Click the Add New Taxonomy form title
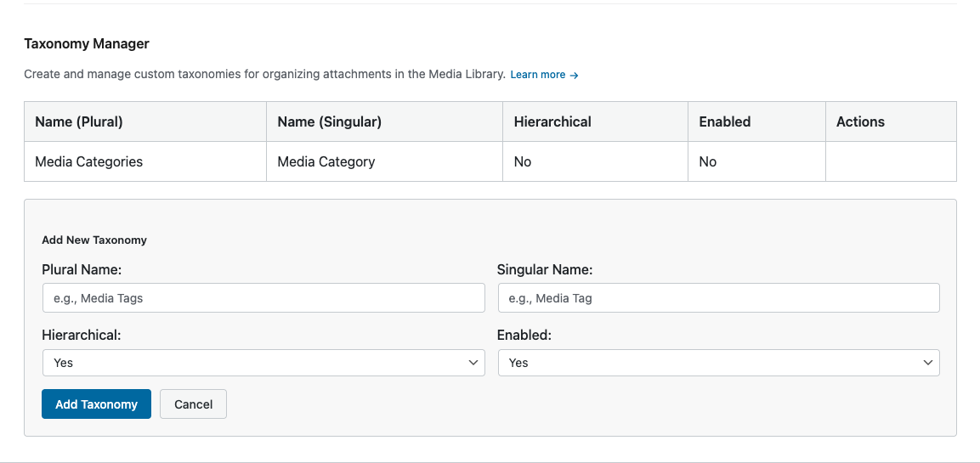The height and width of the screenshot is (463, 980). [94, 240]
